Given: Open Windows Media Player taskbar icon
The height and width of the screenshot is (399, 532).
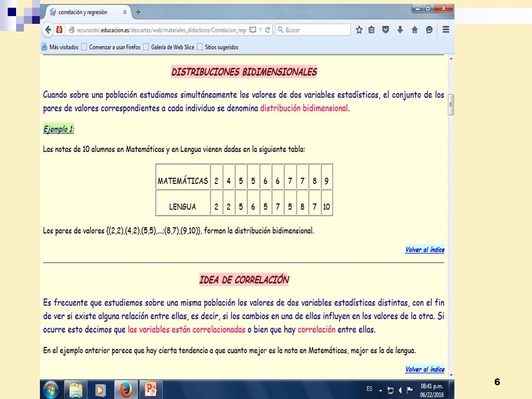Looking at the screenshot, I should point(100,390).
